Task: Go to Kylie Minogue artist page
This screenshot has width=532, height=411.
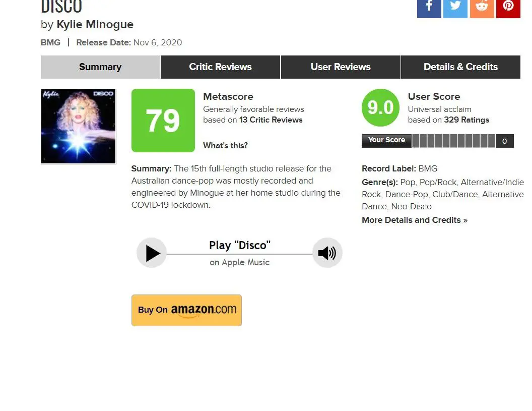Action: (x=95, y=24)
